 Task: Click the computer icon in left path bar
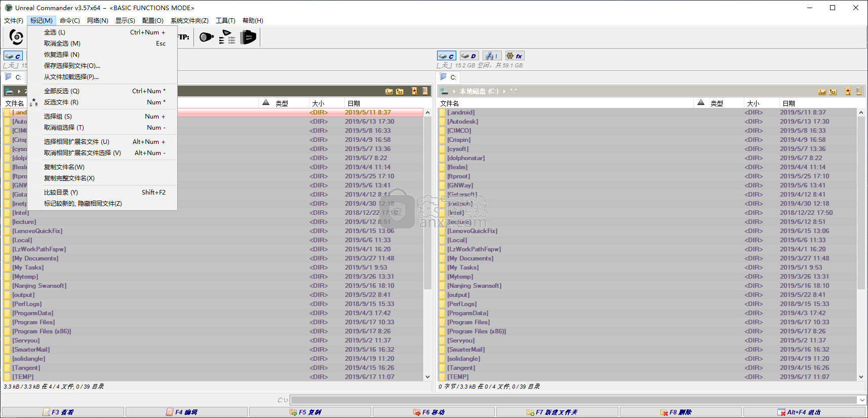pos(10,91)
